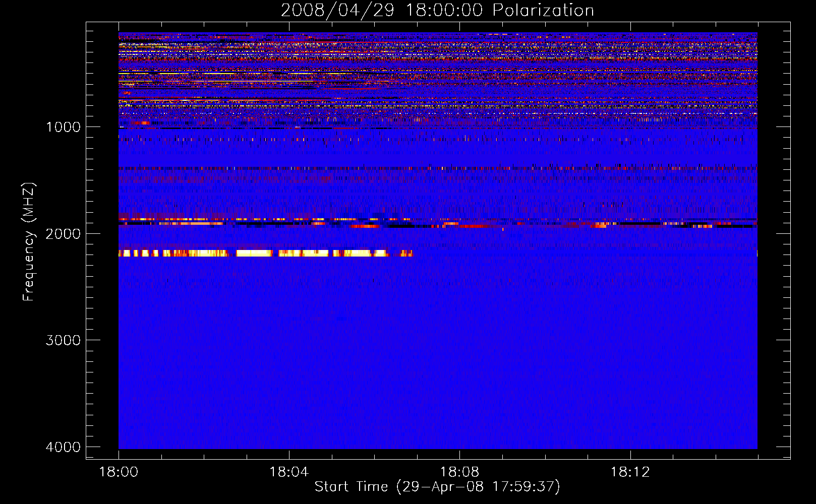This screenshot has height=504, width=816.
Task: Select the 'Frequency (MHZ)' y-axis label
Action: pos(29,242)
